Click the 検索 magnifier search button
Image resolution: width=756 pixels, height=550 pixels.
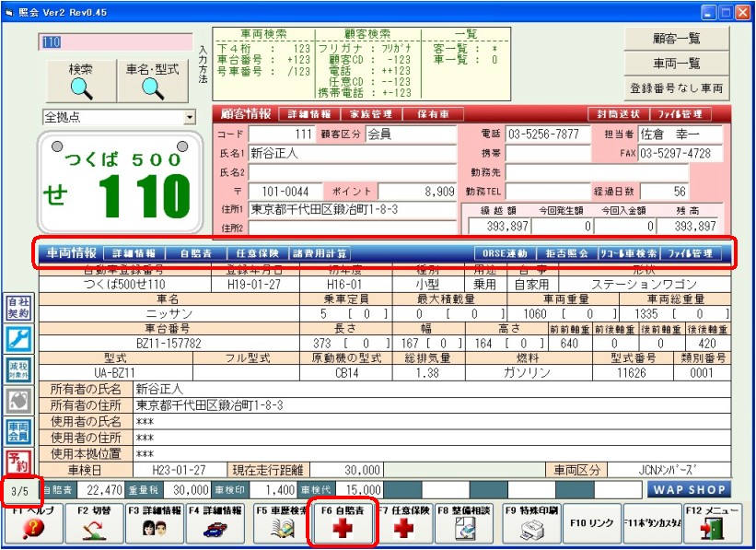tap(80, 81)
